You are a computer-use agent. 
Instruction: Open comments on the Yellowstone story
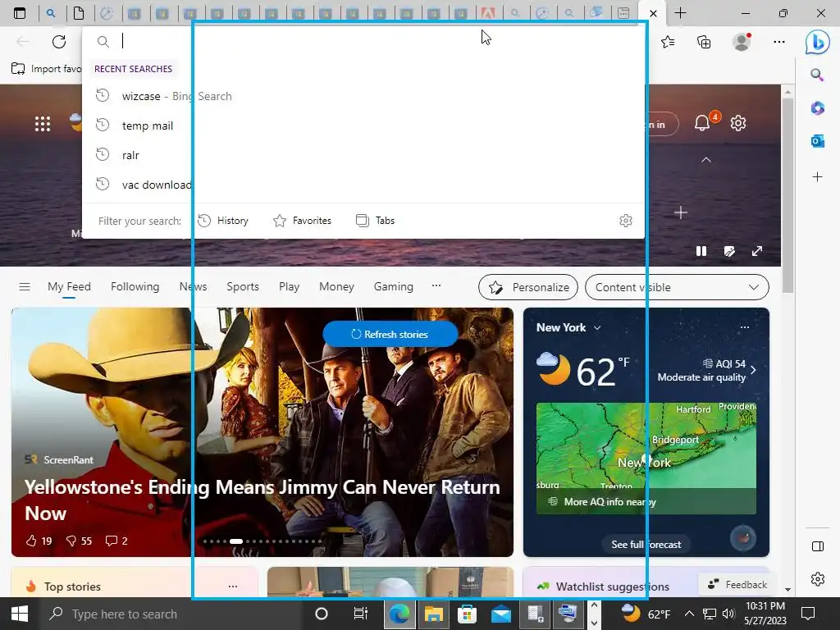click(111, 541)
